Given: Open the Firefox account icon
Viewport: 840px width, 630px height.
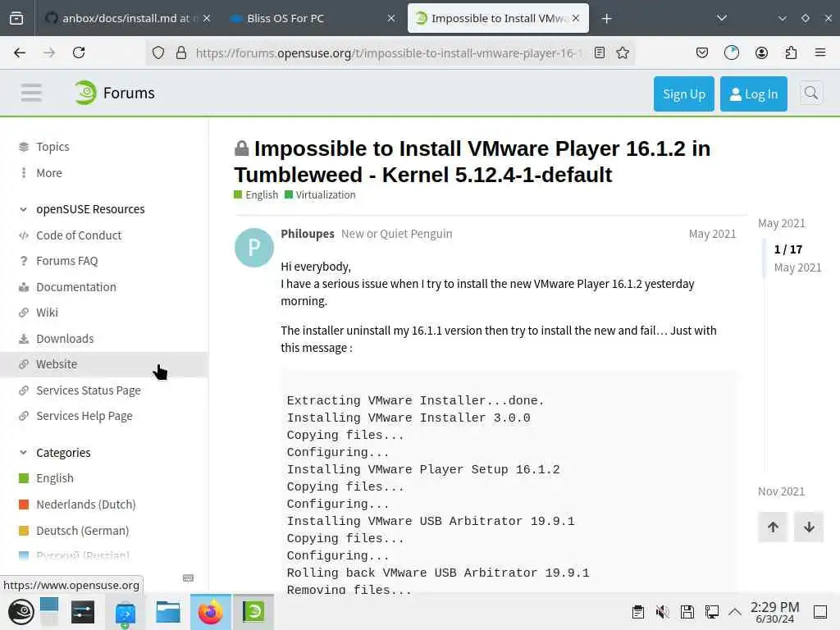Looking at the screenshot, I should [761, 52].
